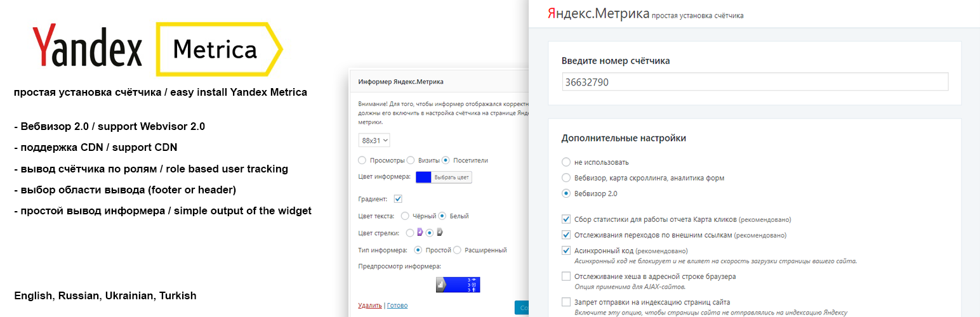Select the Посетители radio button
This screenshot has height=317, width=980.
point(446,160)
